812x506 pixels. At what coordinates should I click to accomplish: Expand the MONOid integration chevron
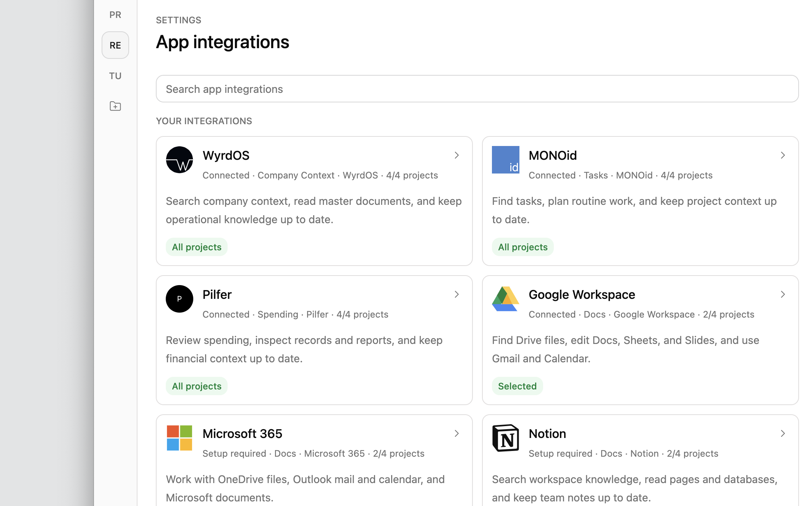point(783,155)
